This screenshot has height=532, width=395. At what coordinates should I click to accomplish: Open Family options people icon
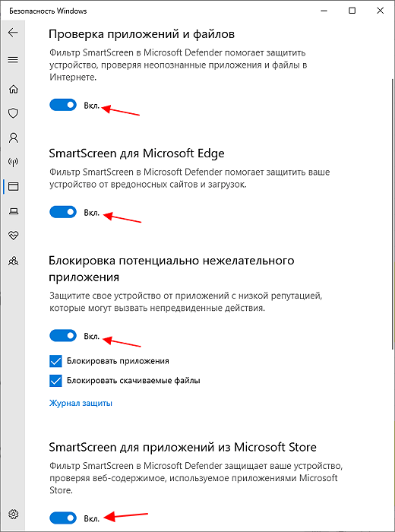pos(13,261)
